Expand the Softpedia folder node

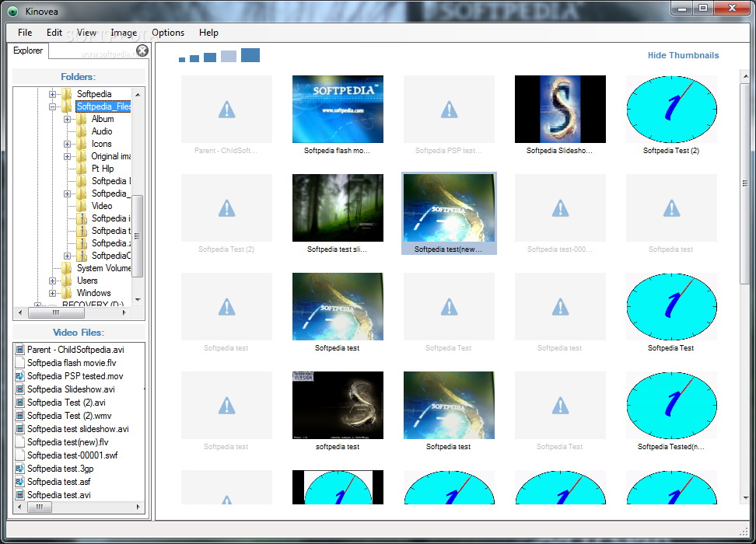click(53, 94)
